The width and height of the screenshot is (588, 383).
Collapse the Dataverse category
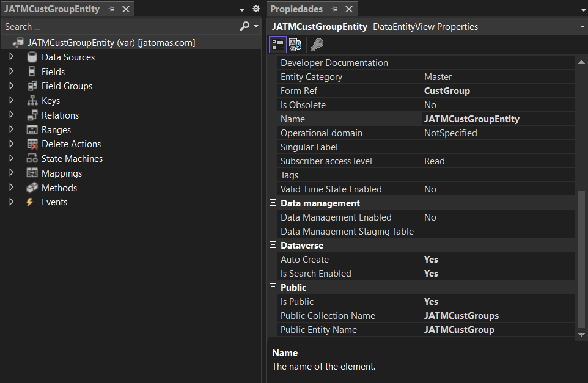(273, 245)
